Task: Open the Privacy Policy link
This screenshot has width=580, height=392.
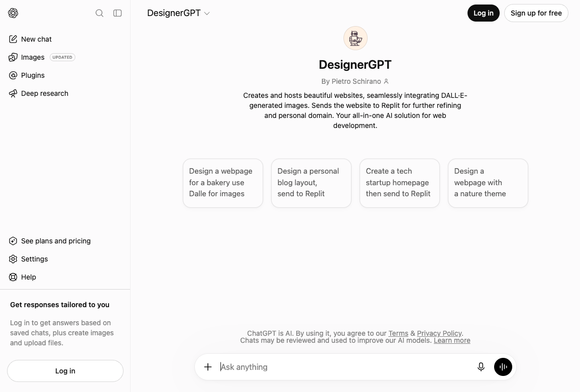Action: click(x=439, y=333)
